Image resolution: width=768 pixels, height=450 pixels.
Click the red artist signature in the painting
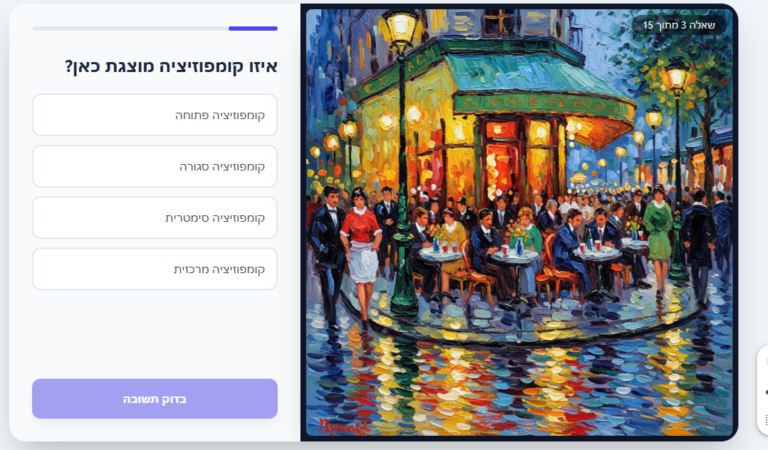coord(343,427)
